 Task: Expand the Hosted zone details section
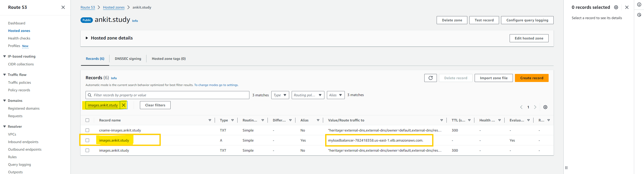87,38
